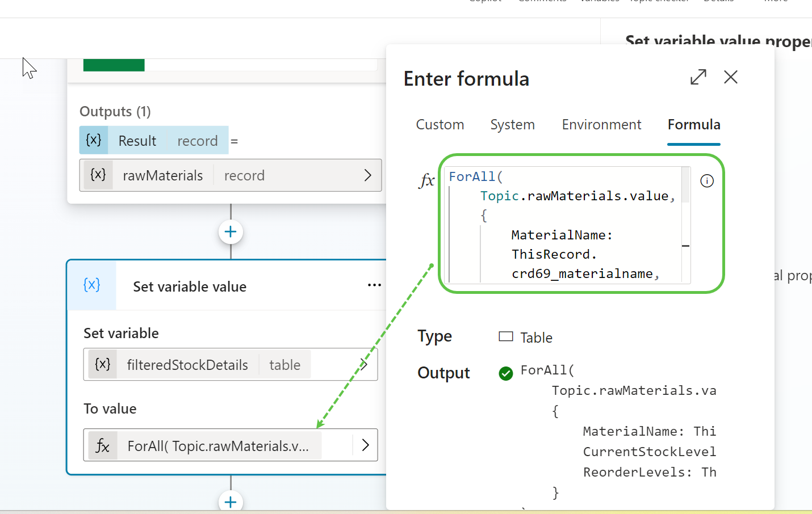Screen dimensions: 812x514
Task: Click the info icon beside formula box
Action: (707, 181)
